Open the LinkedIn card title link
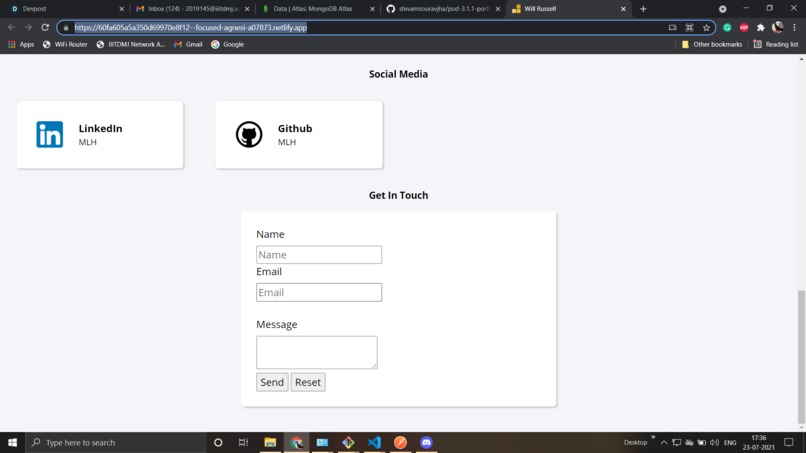 [x=100, y=129]
